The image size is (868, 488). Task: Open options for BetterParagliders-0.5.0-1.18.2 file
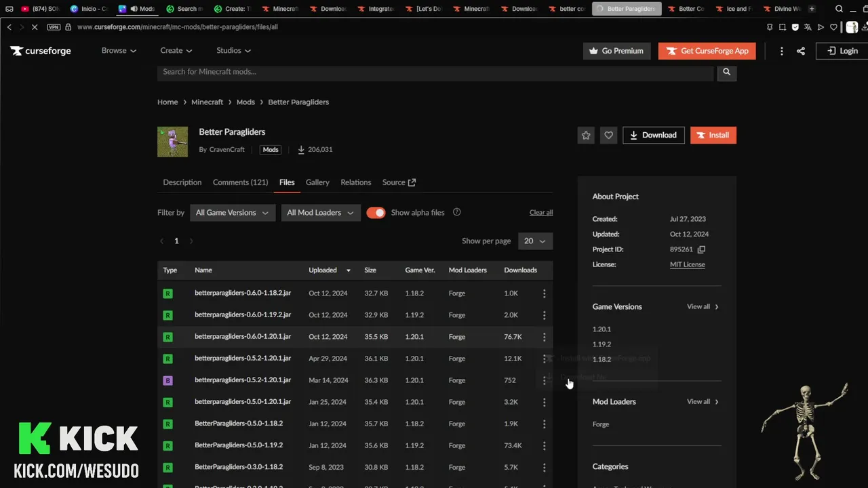[544, 424]
